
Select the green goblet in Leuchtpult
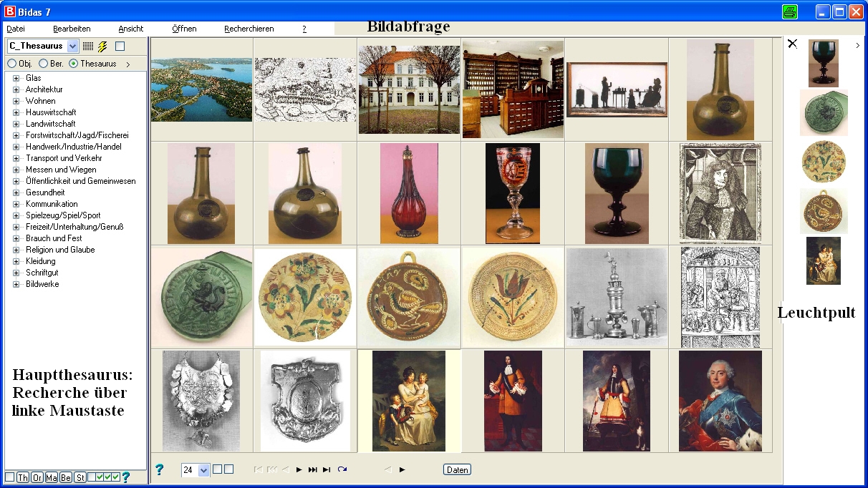point(824,63)
